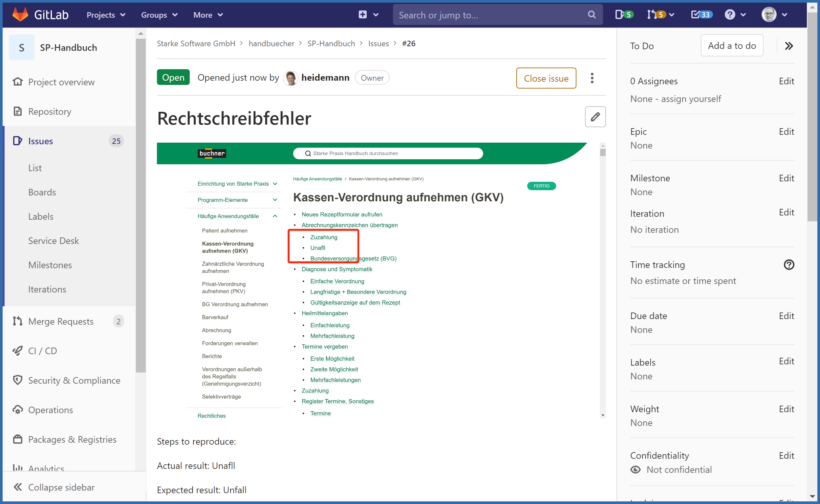820x504 pixels.
Task: Open the Groups dropdown menu
Action: coord(159,15)
